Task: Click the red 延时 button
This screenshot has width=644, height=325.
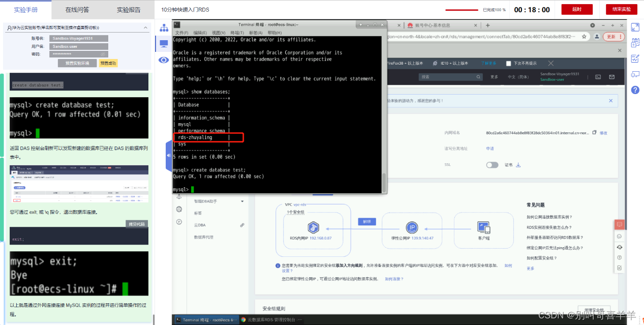Action: tap(577, 9)
